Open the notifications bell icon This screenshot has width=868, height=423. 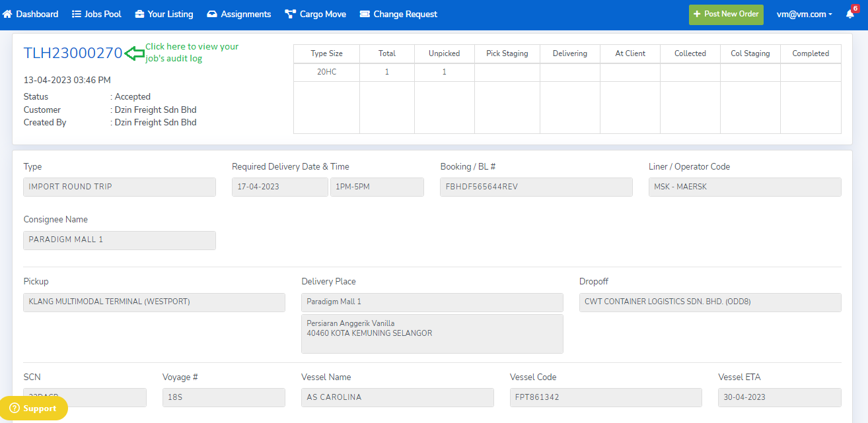850,15
